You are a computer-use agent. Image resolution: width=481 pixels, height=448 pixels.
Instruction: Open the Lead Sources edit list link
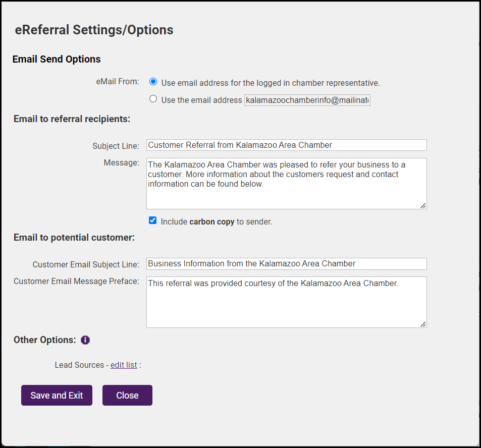coord(124,365)
